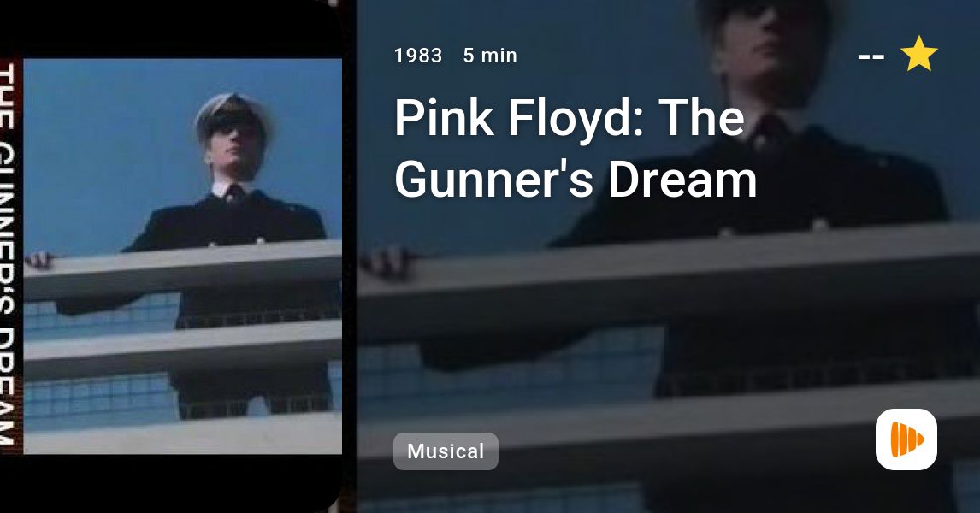Click the man's tie in the poster

pyautogui.click(x=234, y=194)
